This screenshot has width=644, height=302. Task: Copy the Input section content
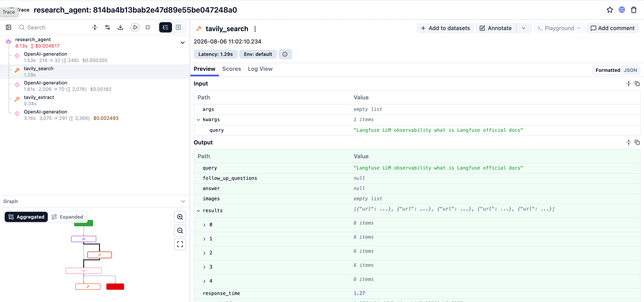(637, 84)
